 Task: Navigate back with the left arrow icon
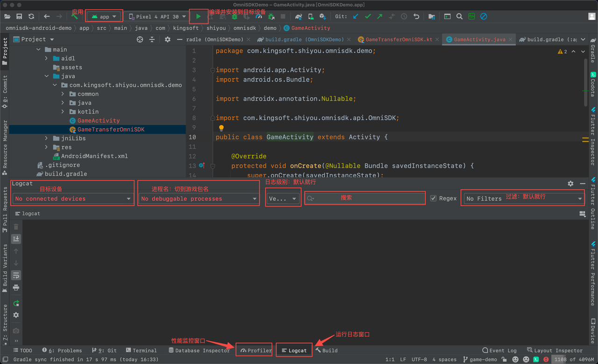click(47, 16)
